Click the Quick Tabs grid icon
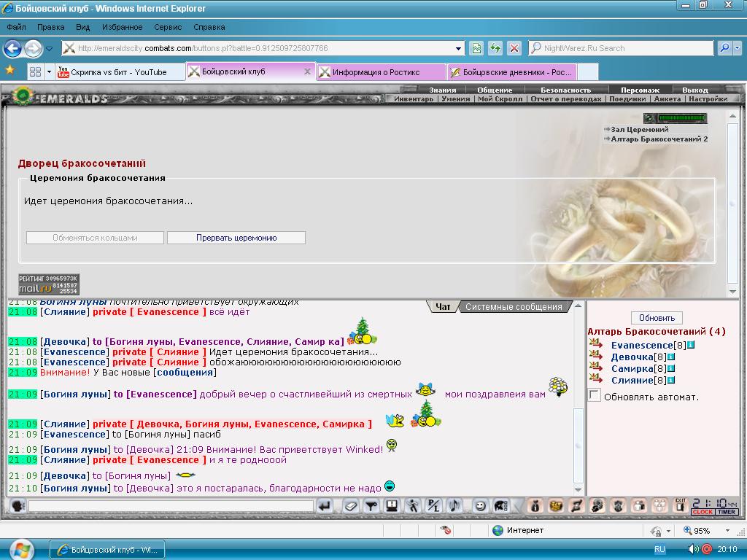747x560 pixels. coord(35,72)
